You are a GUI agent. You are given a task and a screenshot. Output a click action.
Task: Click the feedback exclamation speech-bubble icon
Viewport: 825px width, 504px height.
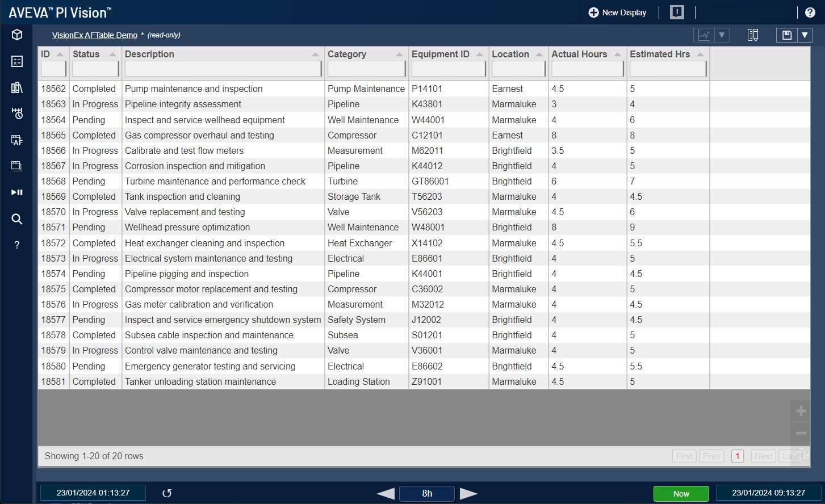[677, 12]
